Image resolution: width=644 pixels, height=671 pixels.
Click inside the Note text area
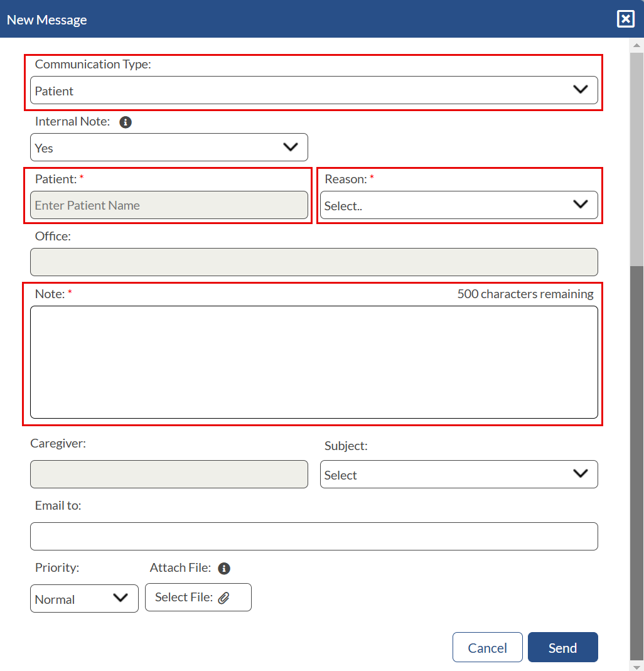314,362
